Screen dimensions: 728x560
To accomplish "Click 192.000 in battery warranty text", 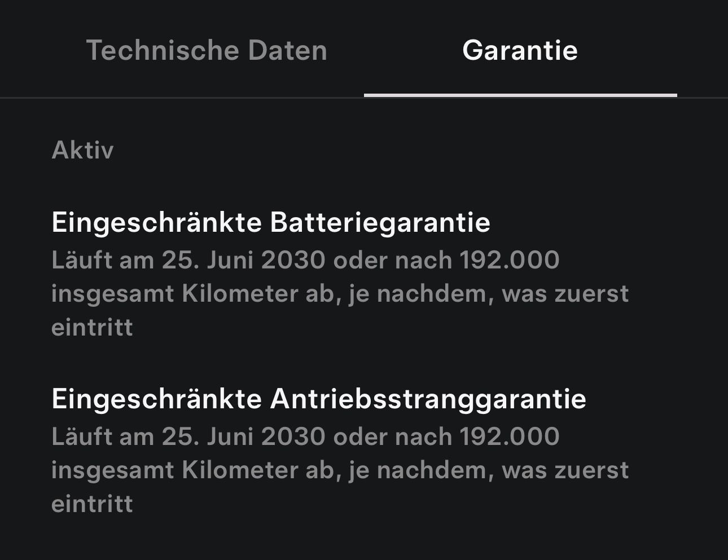I will coord(510,261).
